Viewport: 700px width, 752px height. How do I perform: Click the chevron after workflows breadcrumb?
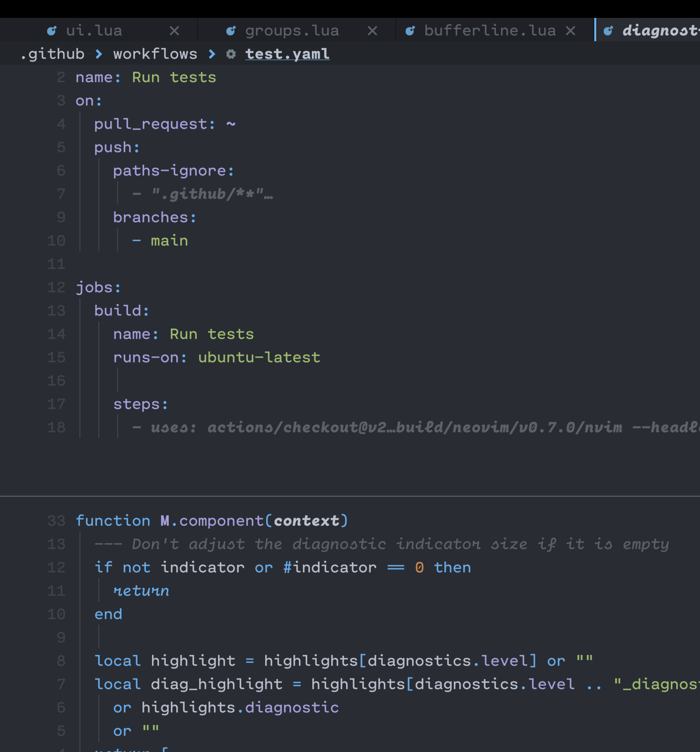click(211, 55)
